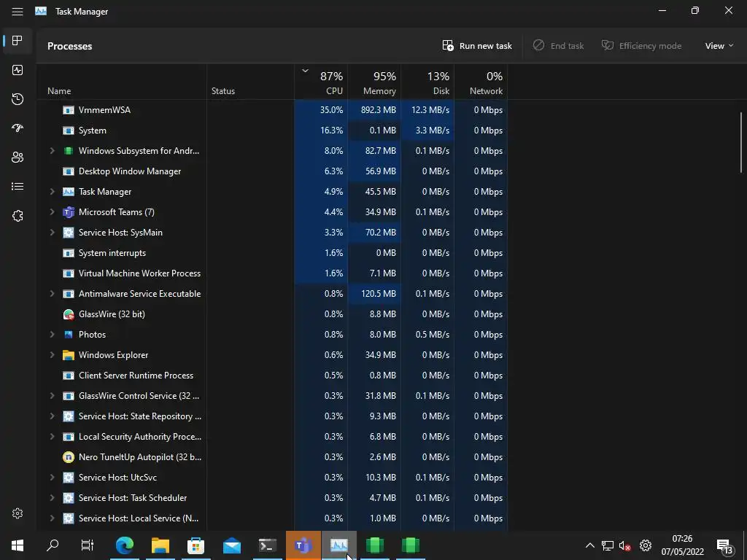Show hidden system tray icons chevron

pyautogui.click(x=589, y=545)
